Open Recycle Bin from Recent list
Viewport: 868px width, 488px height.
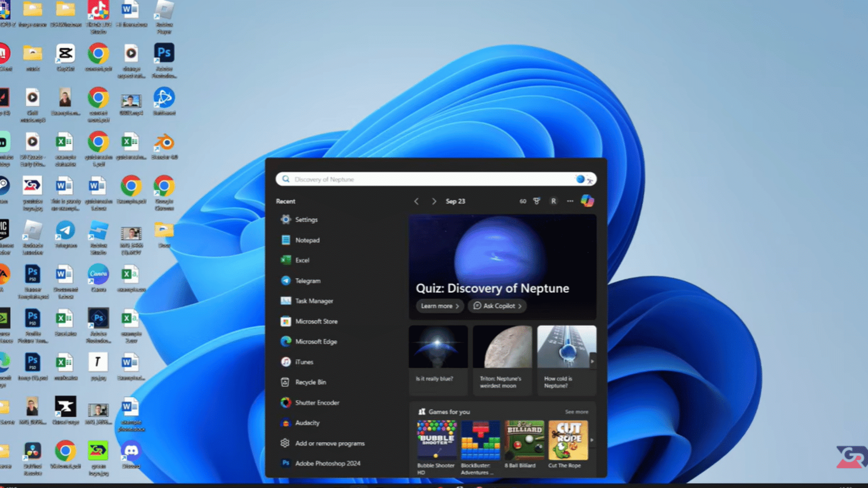click(303, 382)
